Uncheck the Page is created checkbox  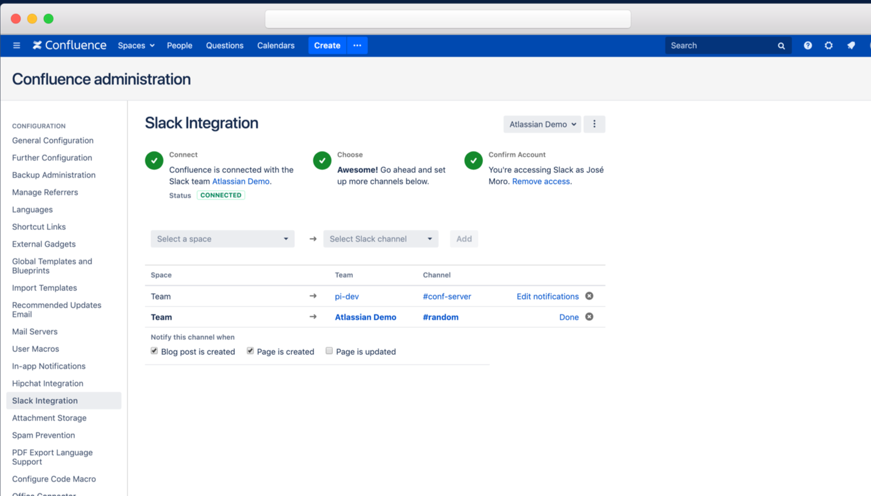(250, 351)
